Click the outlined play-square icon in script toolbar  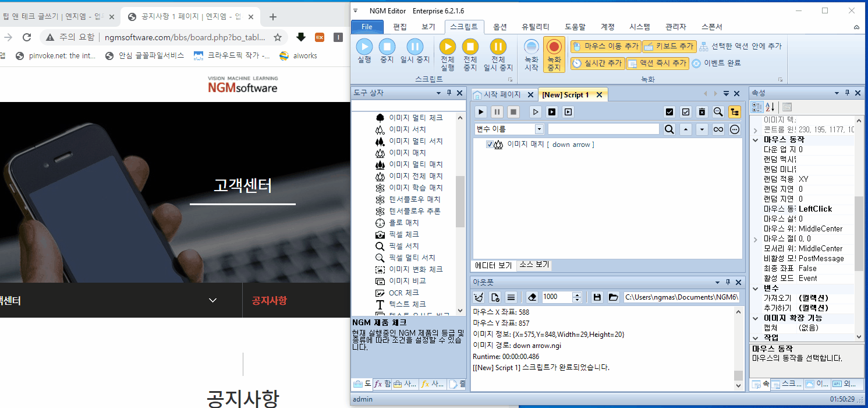(x=568, y=112)
